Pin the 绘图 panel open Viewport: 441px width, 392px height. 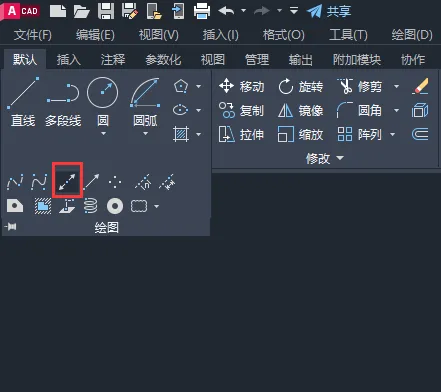click(11, 227)
